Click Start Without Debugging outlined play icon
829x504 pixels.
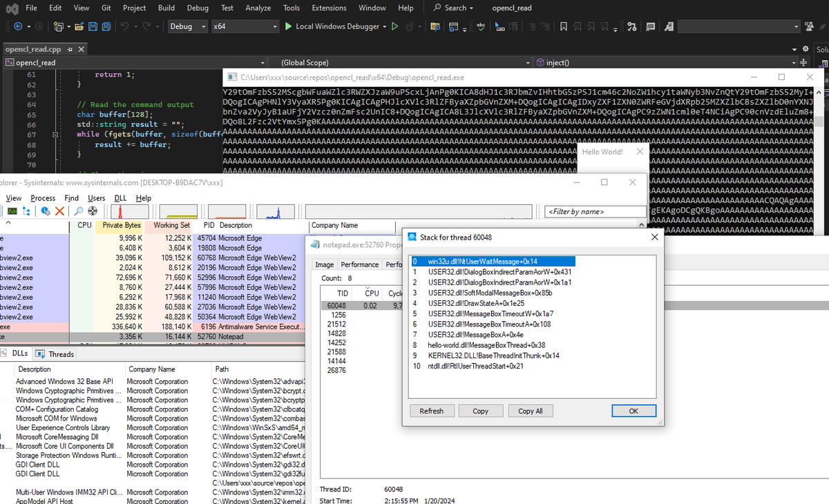[394, 26]
